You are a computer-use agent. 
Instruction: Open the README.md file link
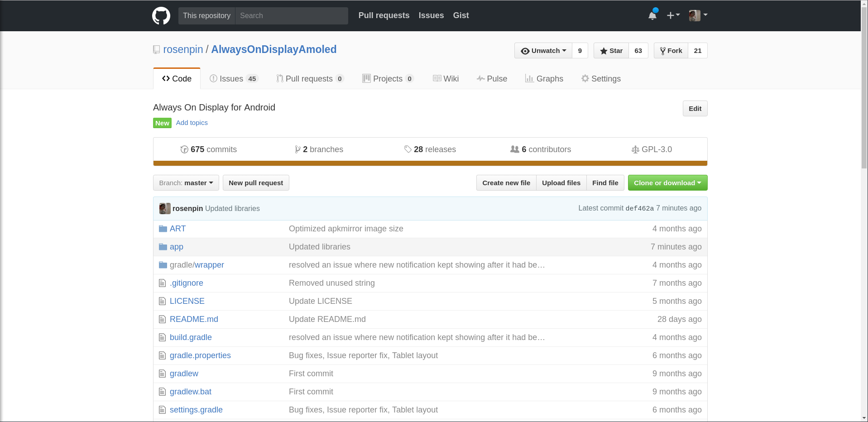(x=194, y=319)
